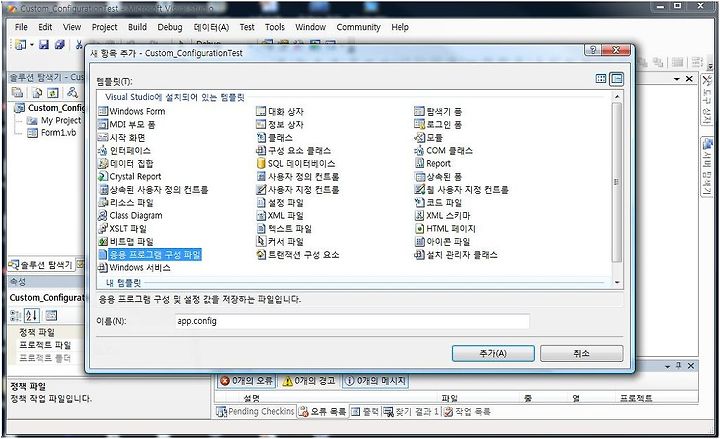720x439 pixels.
Task: Open the Community menu
Action: (x=358, y=27)
